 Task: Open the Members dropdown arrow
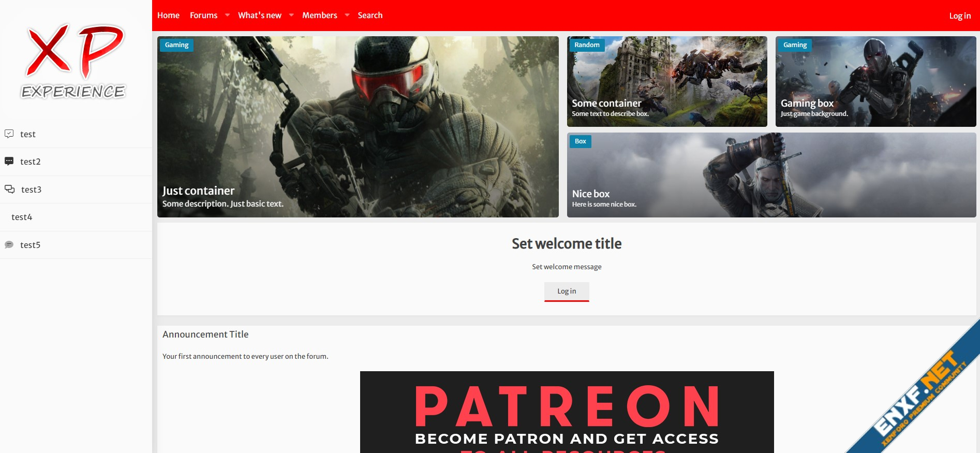pyautogui.click(x=347, y=16)
